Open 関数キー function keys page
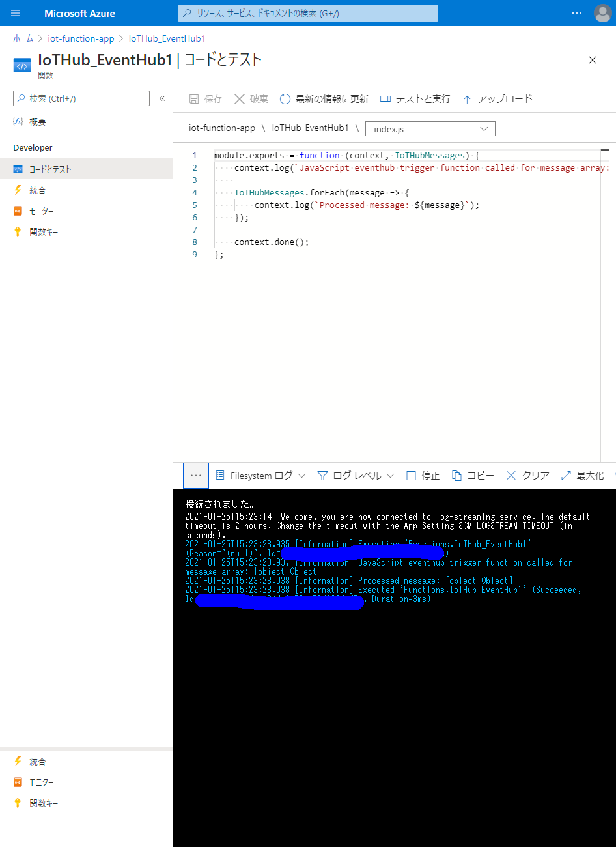The height and width of the screenshot is (847, 616). point(44,232)
